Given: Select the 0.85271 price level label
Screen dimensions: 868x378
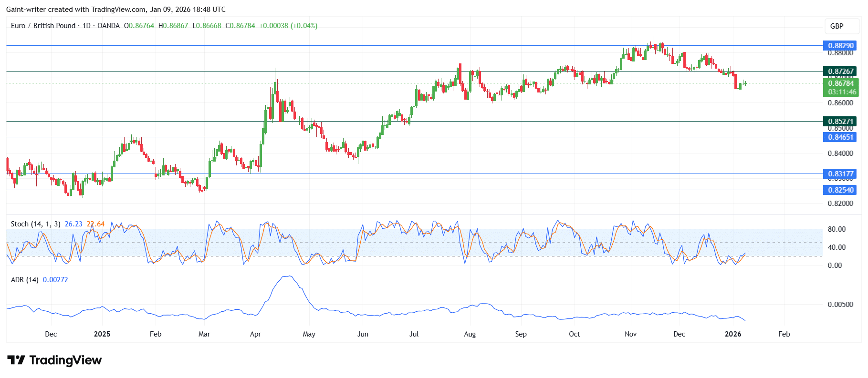Looking at the screenshot, I should click(x=840, y=122).
